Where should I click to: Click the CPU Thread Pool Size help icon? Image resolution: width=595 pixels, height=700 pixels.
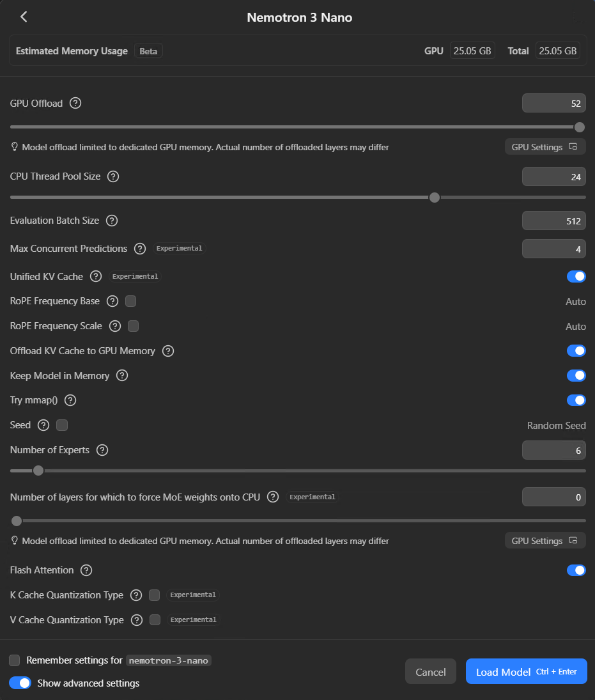(113, 176)
